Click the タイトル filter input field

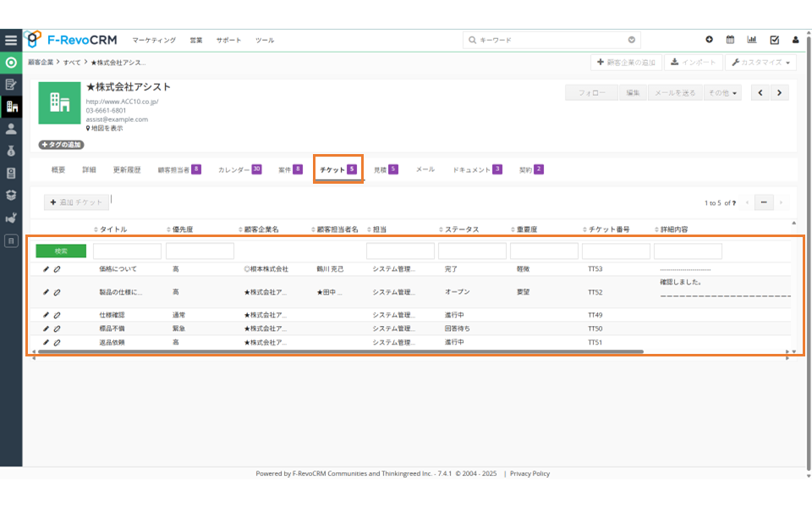[128, 251]
